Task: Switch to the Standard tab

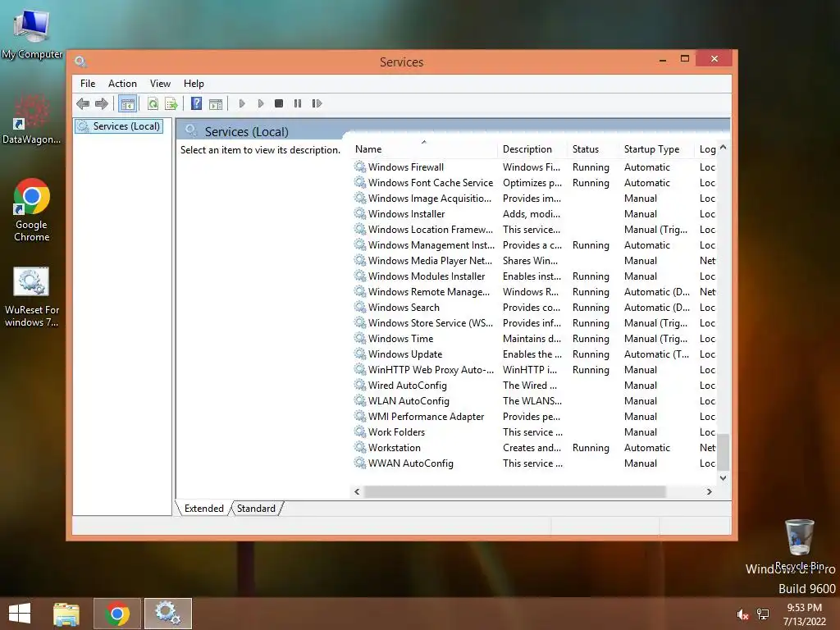Action: (256, 509)
